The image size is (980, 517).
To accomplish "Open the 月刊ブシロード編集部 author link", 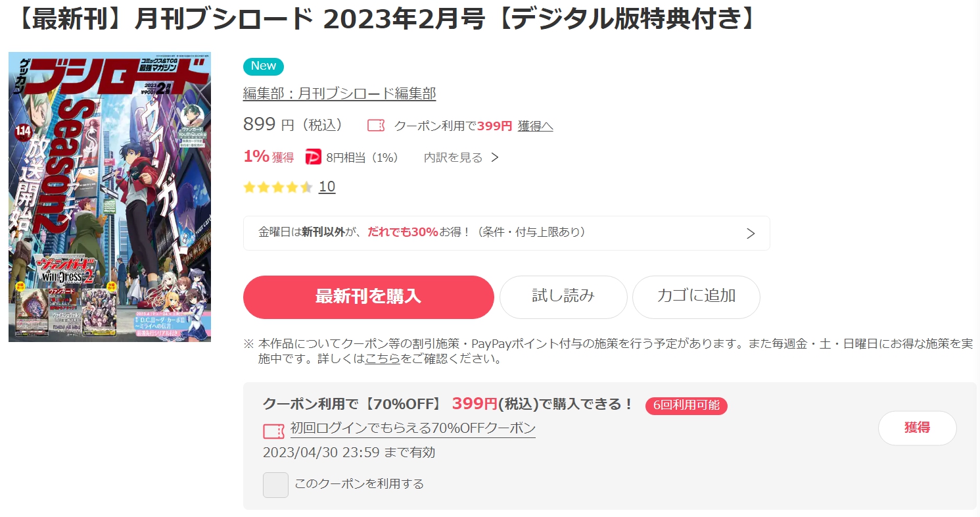I will (339, 94).
